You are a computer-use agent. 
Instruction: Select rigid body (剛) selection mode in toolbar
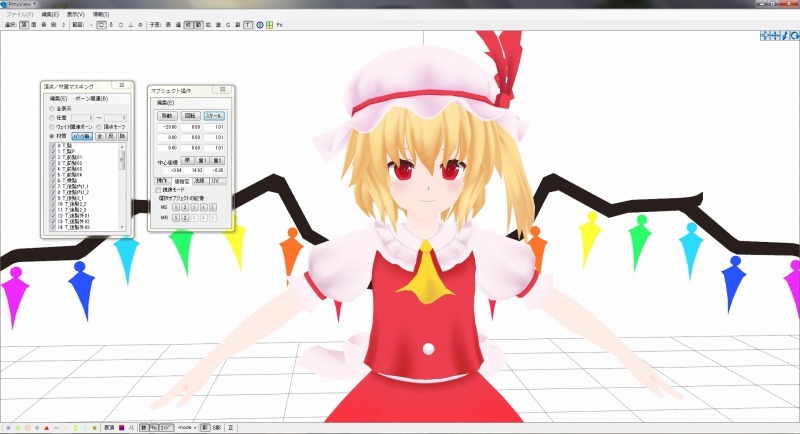54,24
